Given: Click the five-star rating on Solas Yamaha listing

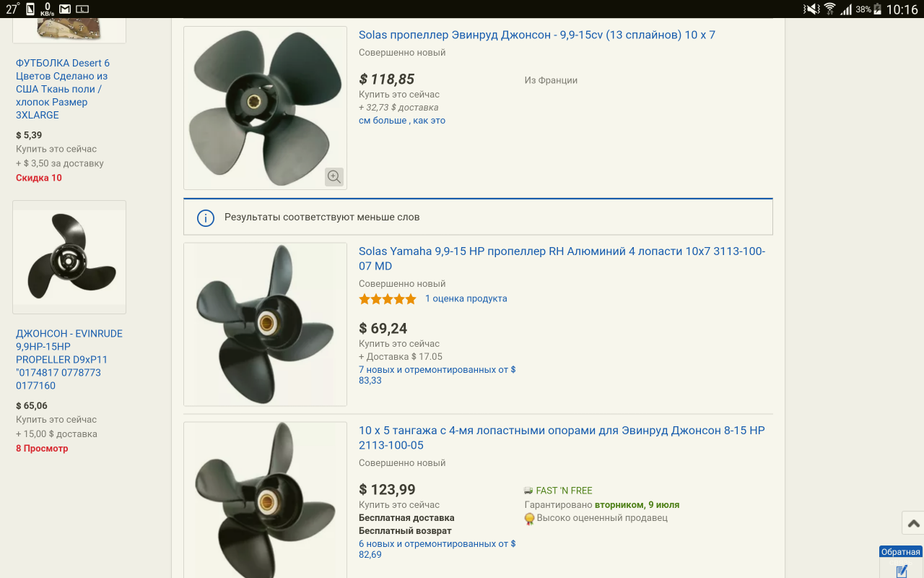Looking at the screenshot, I should click(388, 299).
